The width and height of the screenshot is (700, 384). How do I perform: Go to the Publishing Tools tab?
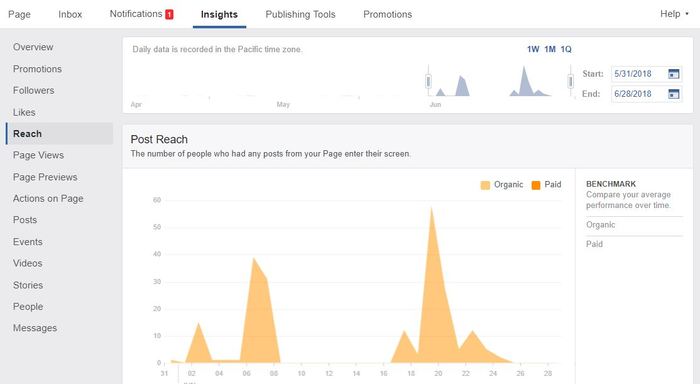click(x=300, y=14)
